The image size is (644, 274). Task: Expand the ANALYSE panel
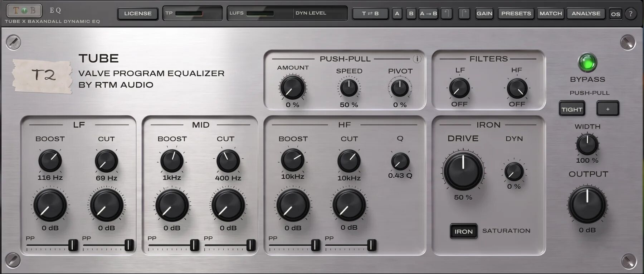click(586, 14)
